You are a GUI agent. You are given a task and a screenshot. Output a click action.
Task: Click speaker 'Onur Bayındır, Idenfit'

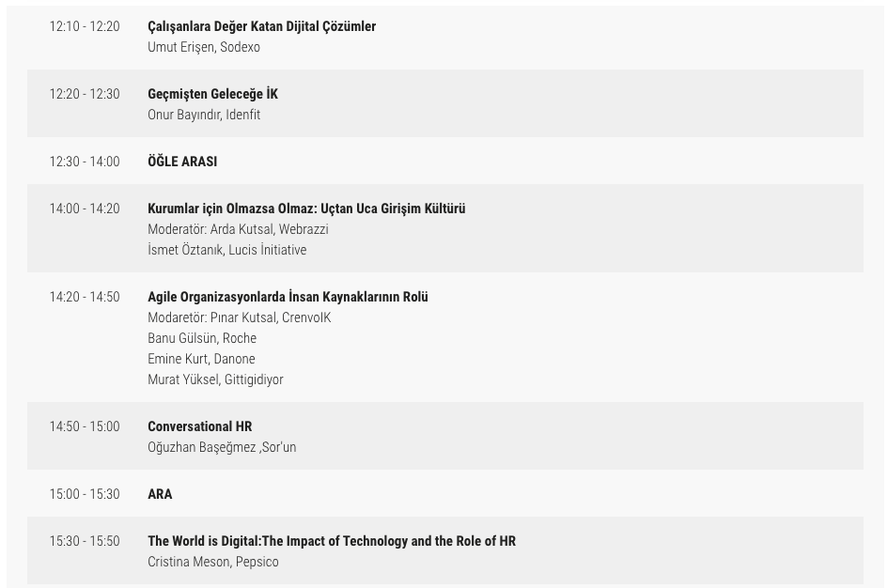tap(204, 115)
